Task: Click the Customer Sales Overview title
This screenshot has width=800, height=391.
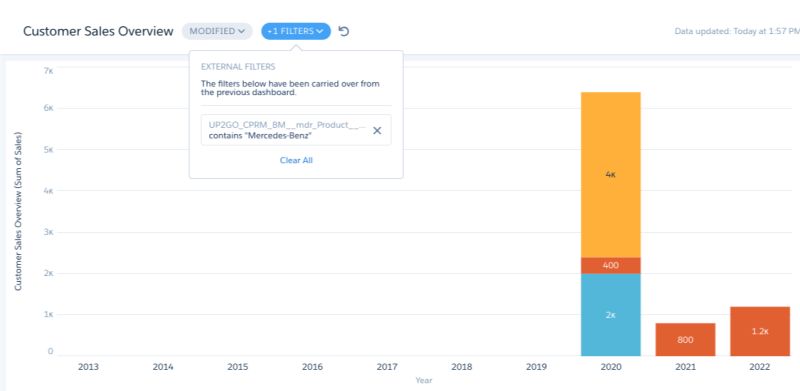Action: coord(98,31)
